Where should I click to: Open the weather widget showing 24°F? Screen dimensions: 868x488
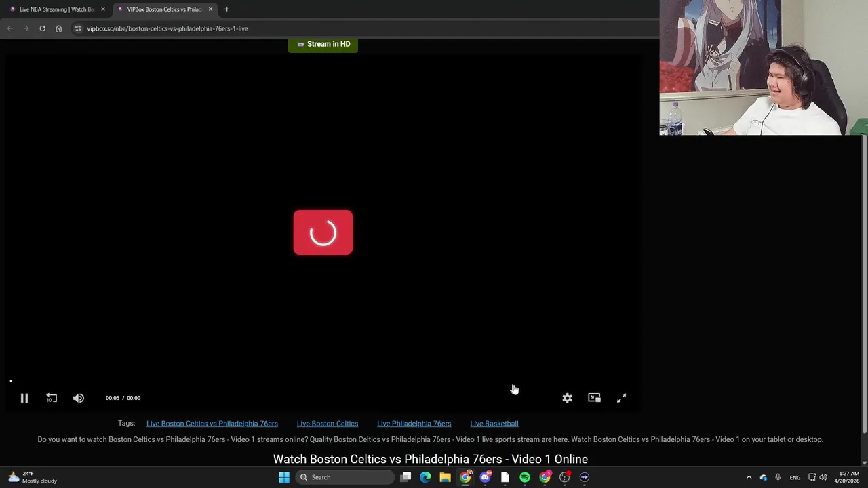click(33, 477)
